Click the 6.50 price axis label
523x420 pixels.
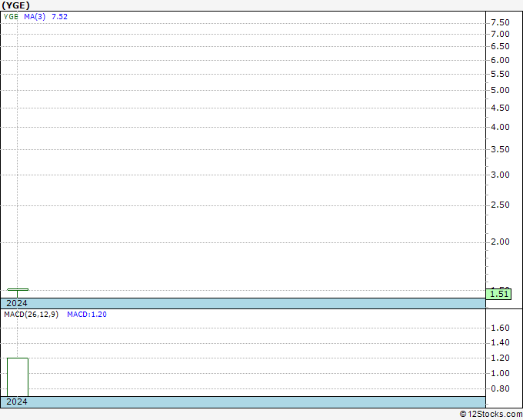click(x=501, y=46)
